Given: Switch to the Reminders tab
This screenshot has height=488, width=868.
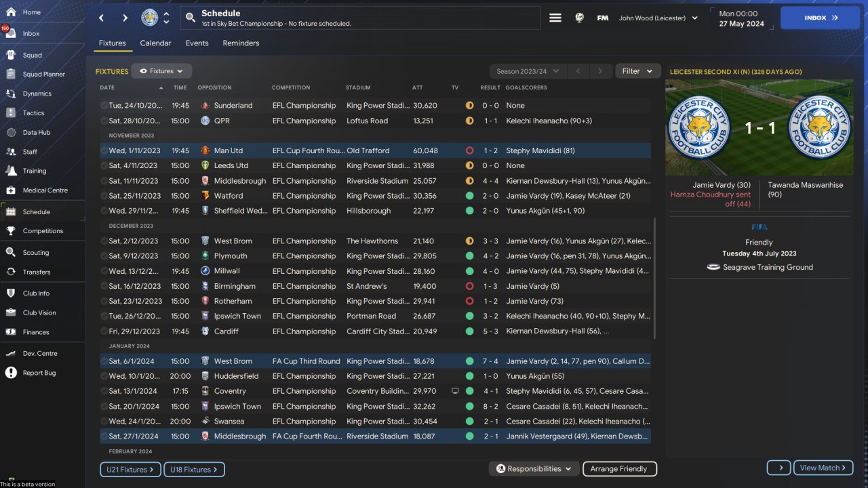Looking at the screenshot, I should point(241,43).
